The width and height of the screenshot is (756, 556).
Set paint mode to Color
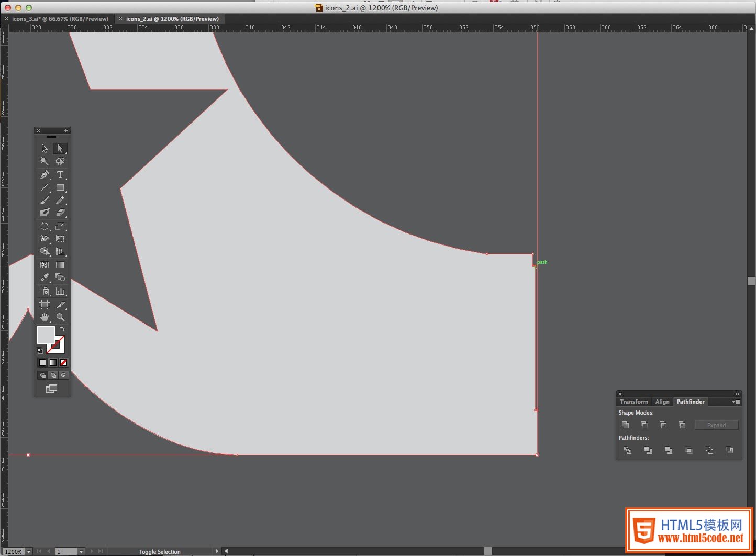click(43, 362)
